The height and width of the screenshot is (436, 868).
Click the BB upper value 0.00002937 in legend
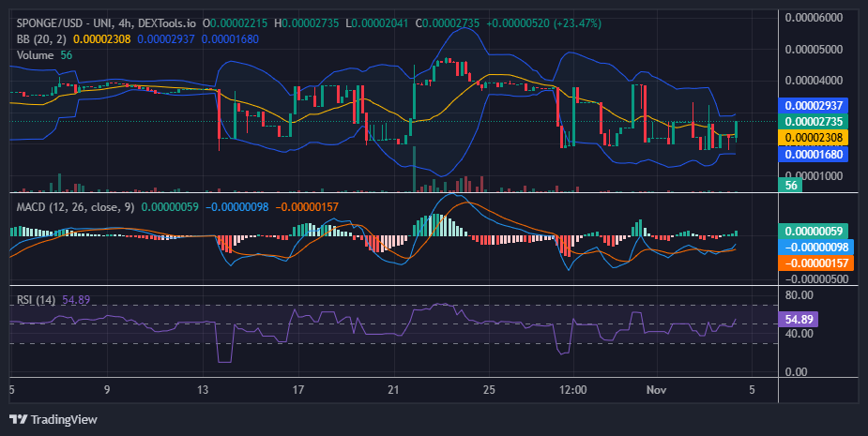[166, 39]
